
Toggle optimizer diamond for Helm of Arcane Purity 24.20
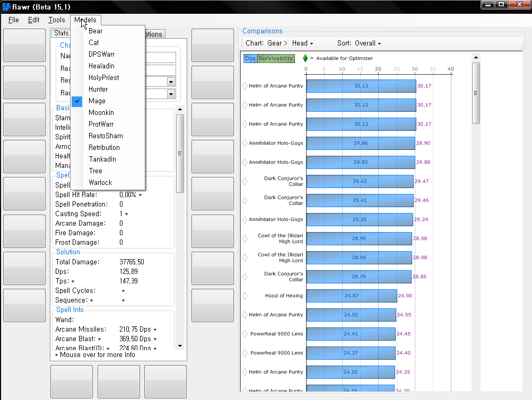click(245, 372)
